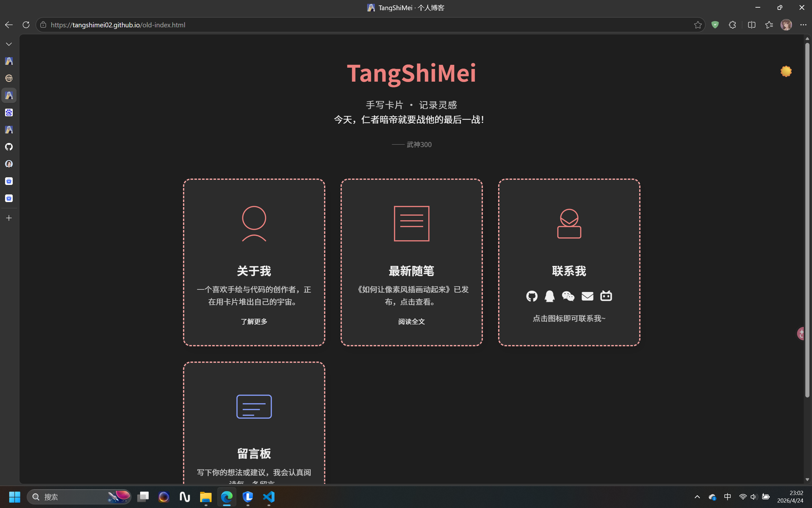The width and height of the screenshot is (812, 508).
Task: Collapse vertical tabs with chevron
Action: coord(9,44)
